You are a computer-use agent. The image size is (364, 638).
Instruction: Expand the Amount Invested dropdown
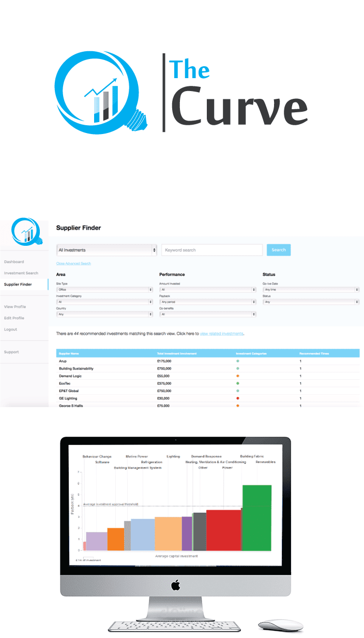pos(208,290)
